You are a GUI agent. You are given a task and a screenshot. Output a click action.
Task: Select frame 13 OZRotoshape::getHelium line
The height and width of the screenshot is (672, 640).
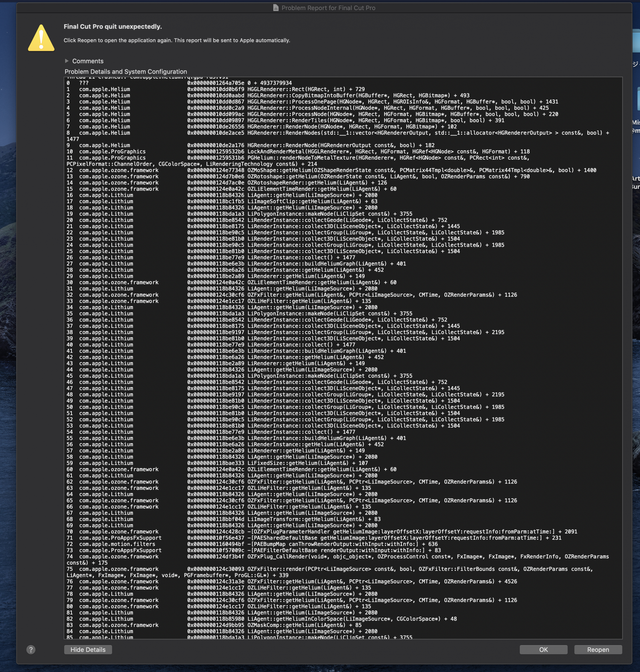pos(298,176)
